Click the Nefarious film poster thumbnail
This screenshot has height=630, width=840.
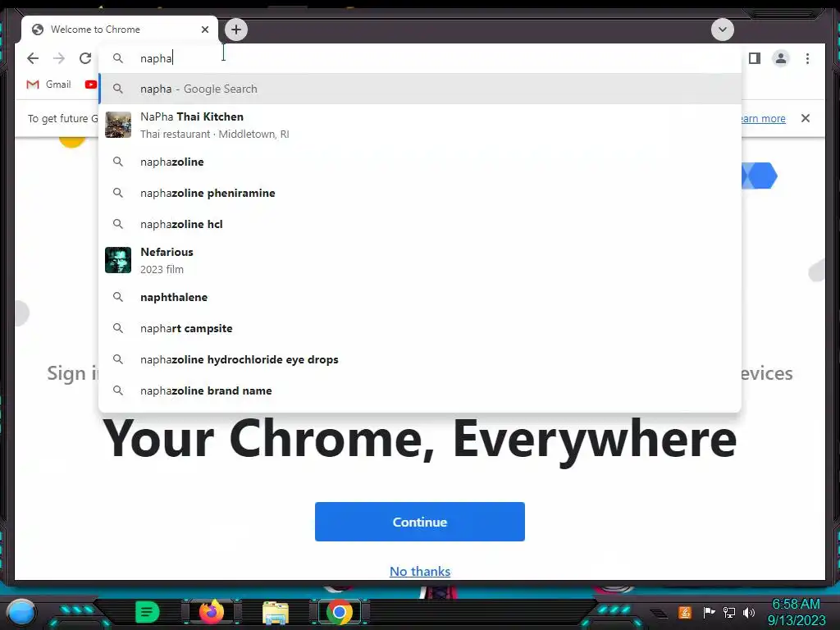[118, 260]
